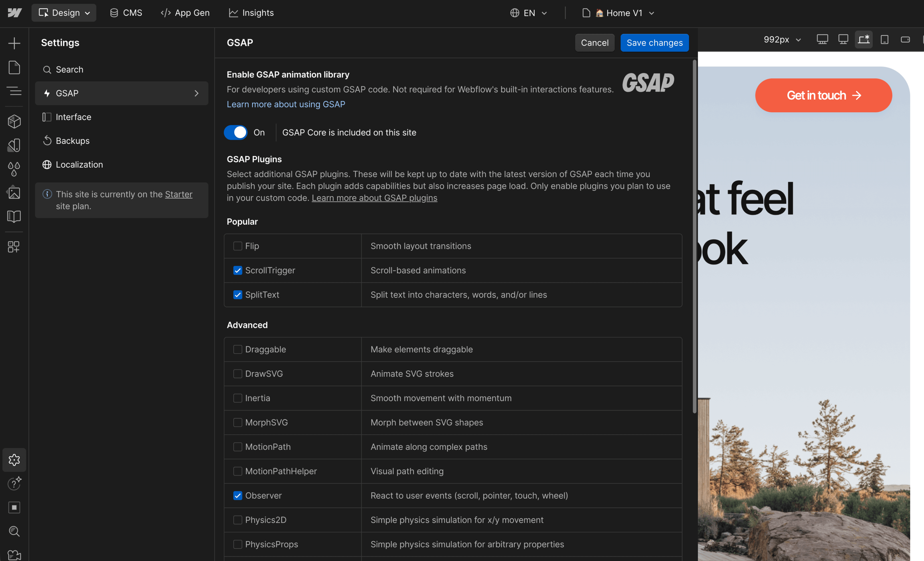This screenshot has height=561, width=924.
Task: Open the Design mode dropdown
Action: 64,12
